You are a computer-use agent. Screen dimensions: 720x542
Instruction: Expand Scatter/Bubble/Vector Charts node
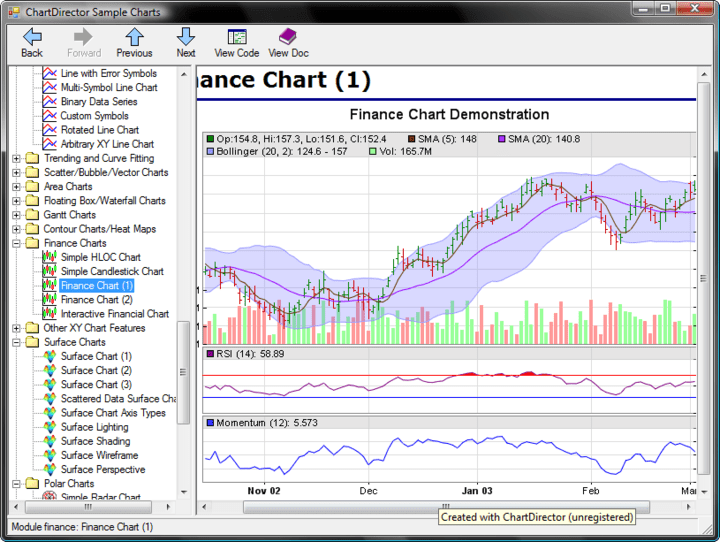tap(17, 173)
